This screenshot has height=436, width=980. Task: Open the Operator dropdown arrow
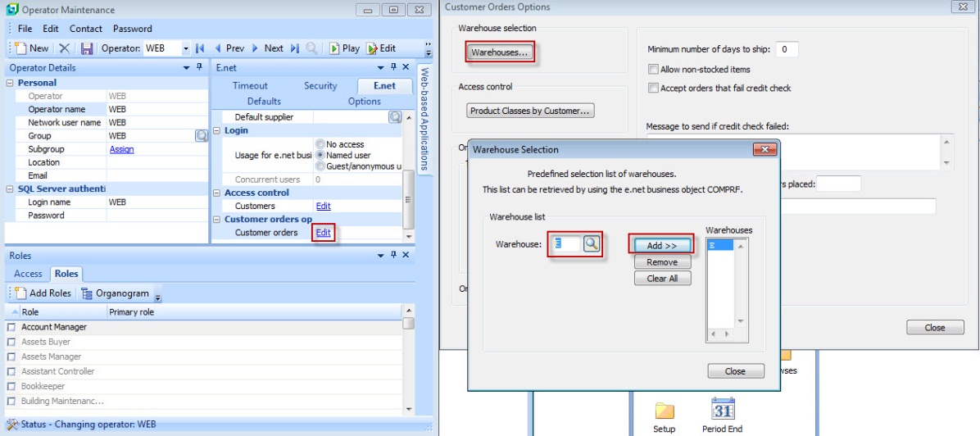coord(186,48)
